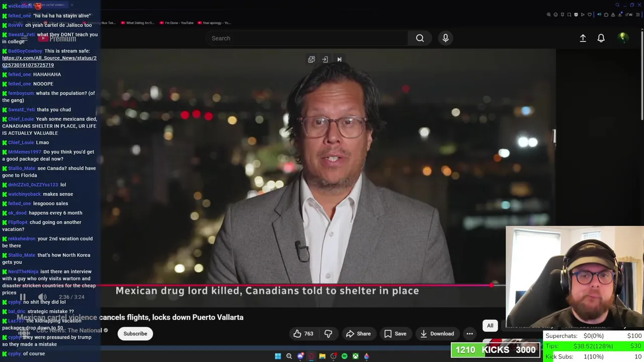Click the enter-arrow icon above the player
The height and width of the screenshot is (362, 644).
(325, 59)
